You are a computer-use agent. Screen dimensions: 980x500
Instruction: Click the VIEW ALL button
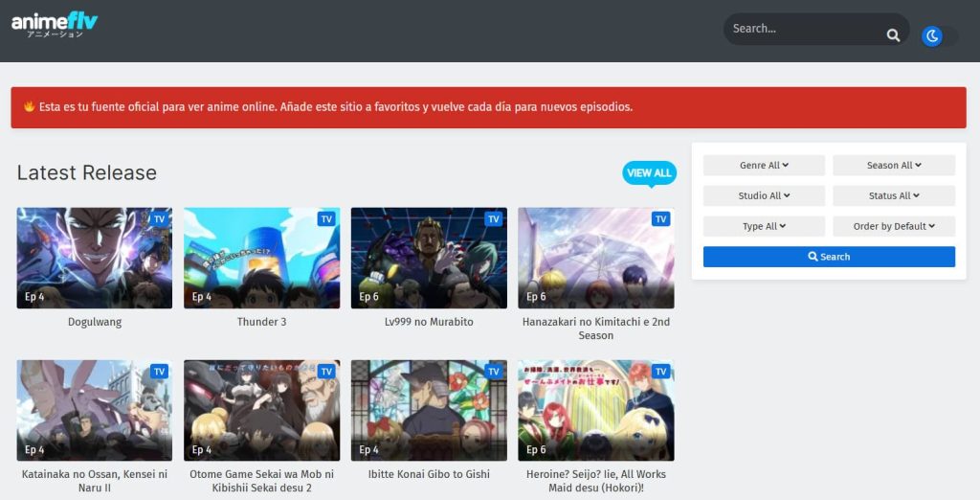[649, 172]
